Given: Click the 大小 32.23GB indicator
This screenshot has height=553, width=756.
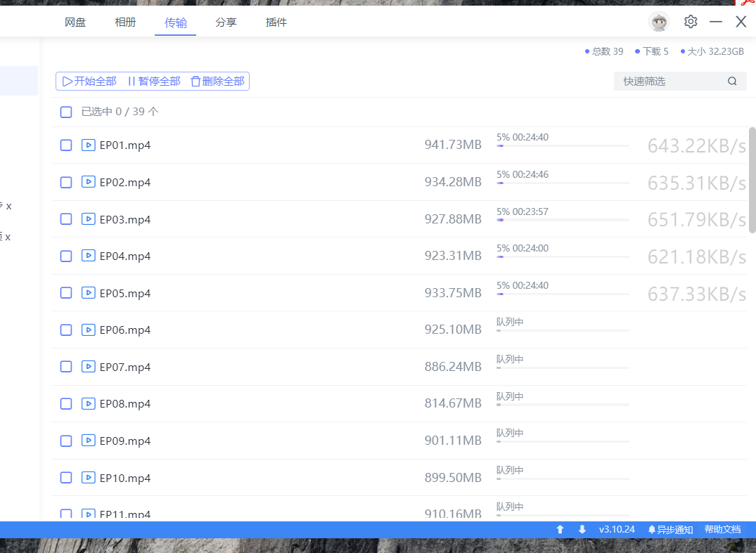Looking at the screenshot, I should pyautogui.click(x=712, y=51).
